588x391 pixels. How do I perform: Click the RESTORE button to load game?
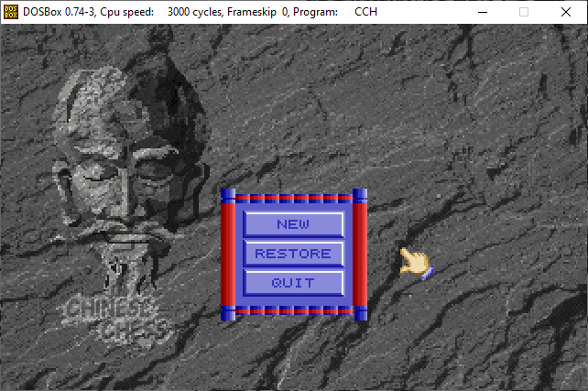[293, 254]
